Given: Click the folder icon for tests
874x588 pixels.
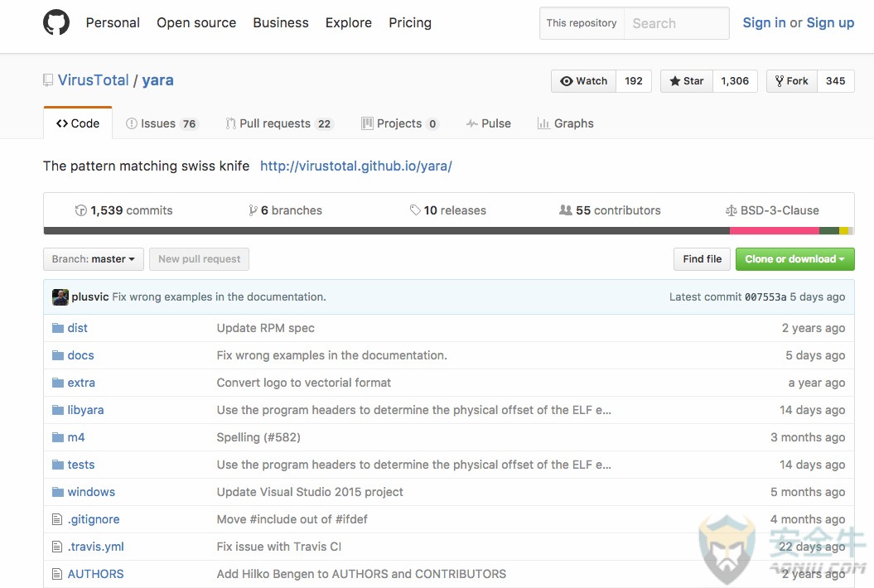Looking at the screenshot, I should 58,465.
